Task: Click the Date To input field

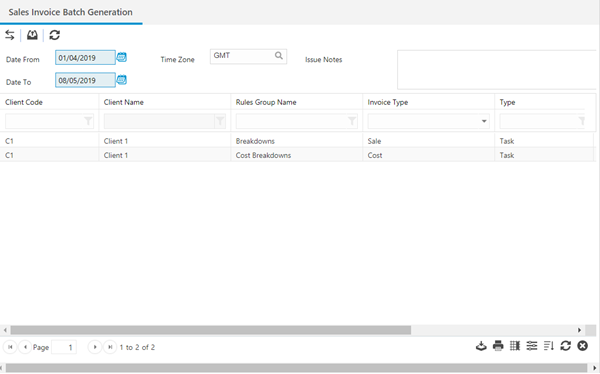Action: pos(85,80)
